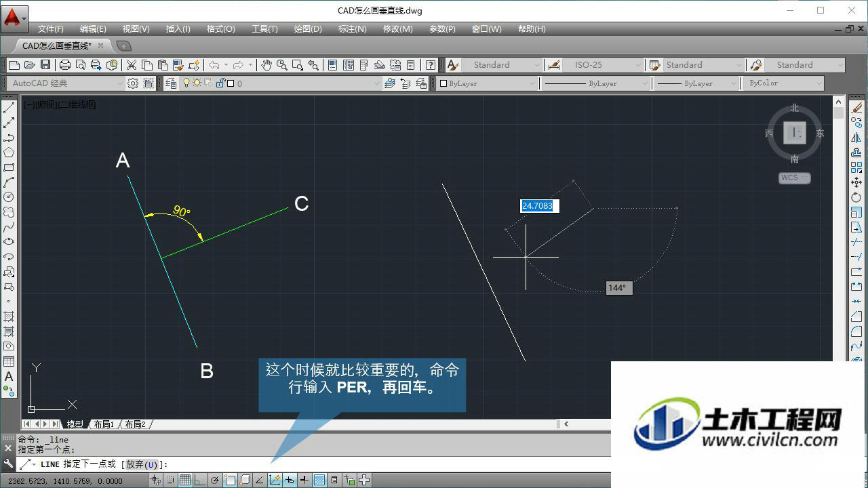868x488 pixels.
Task: Click the ViewCube 北 direction
Action: pos(795,108)
